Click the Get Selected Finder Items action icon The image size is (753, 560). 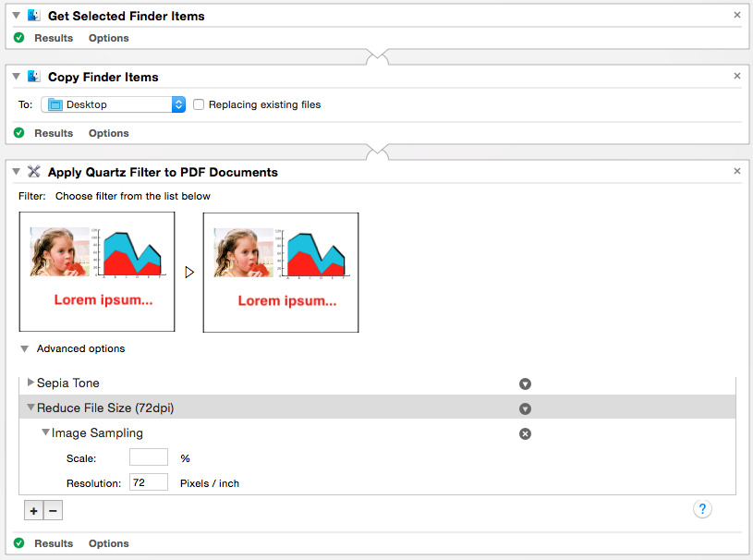(x=35, y=15)
